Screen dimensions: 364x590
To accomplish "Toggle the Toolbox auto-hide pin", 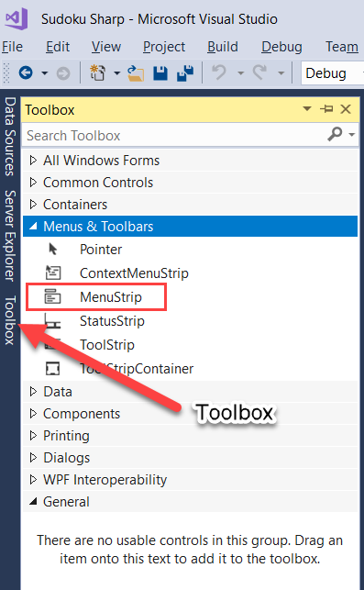I will click(326, 109).
